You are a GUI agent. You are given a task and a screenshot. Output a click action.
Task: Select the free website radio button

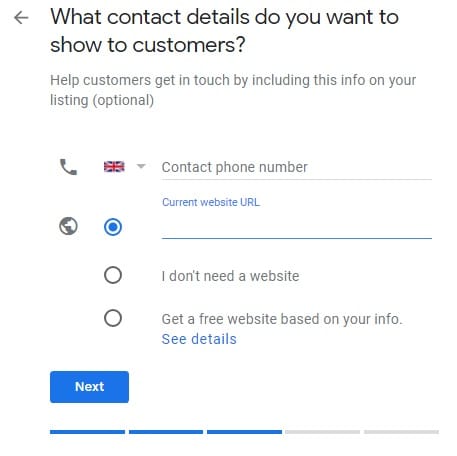click(x=113, y=318)
